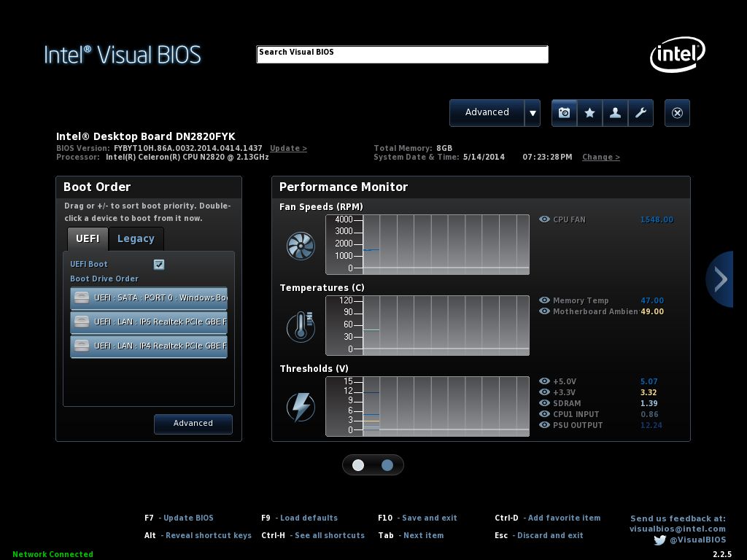Click Alt Reveal shortcut keys

click(x=198, y=536)
